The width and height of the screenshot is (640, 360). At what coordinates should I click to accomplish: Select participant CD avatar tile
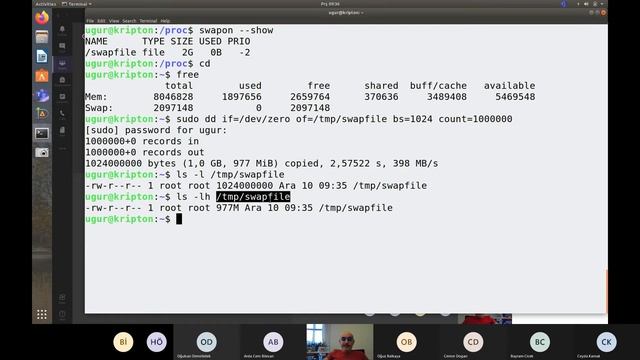coord(473,342)
